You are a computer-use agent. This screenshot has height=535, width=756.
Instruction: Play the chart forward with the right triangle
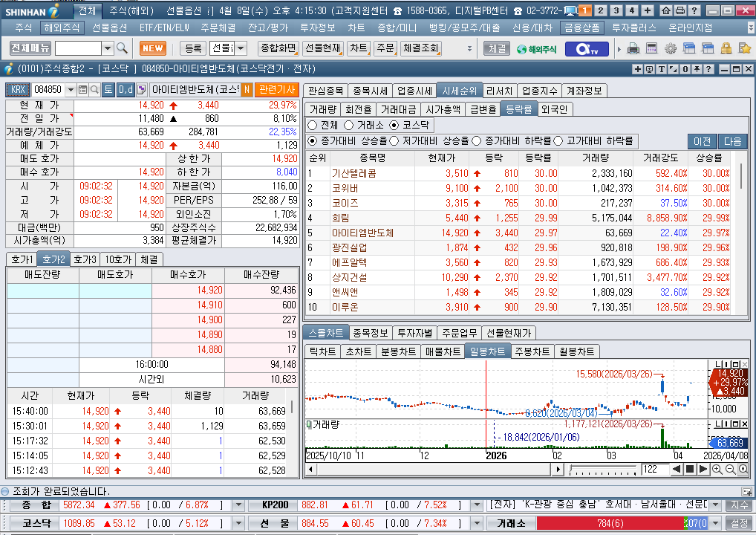[x=703, y=469]
